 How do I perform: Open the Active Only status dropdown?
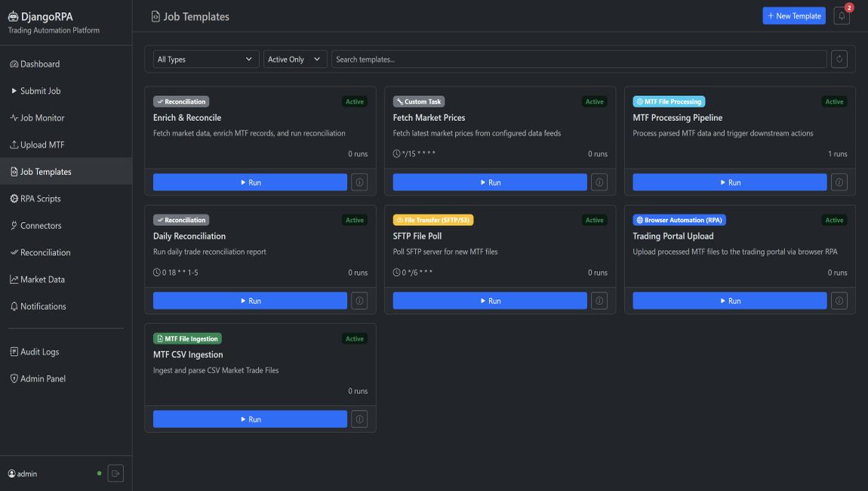(295, 59)
